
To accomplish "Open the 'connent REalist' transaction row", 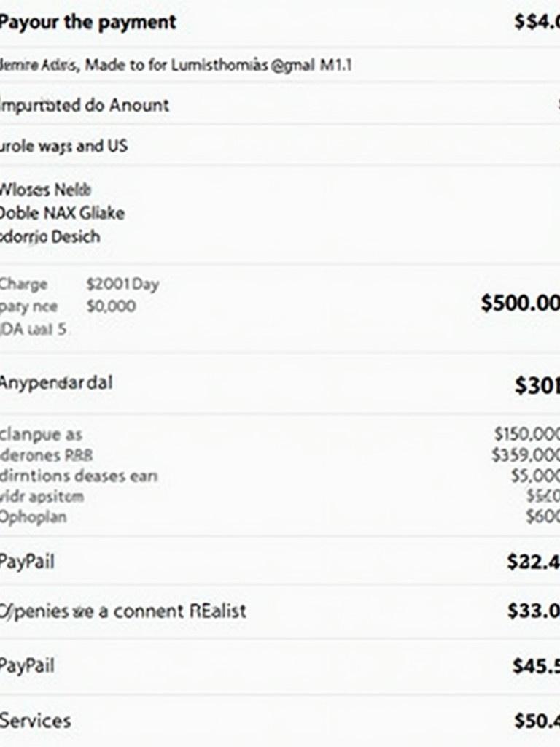I will tap(280, 611).
